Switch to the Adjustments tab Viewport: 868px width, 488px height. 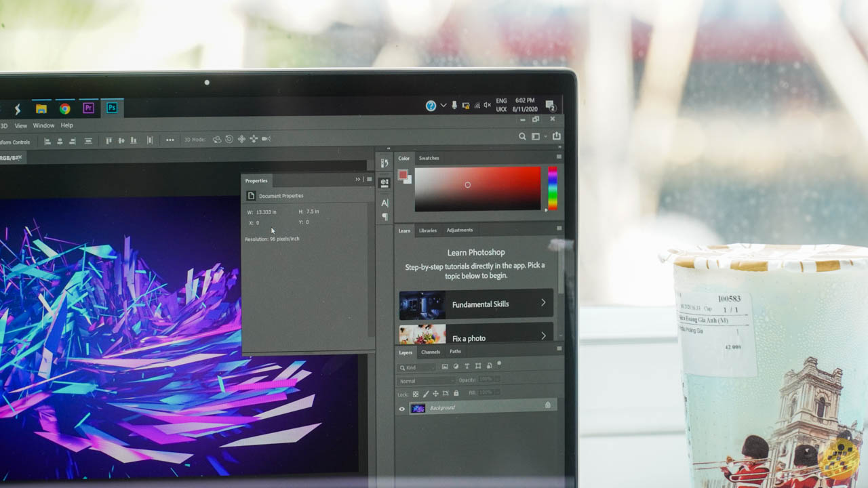coord(460,230)
